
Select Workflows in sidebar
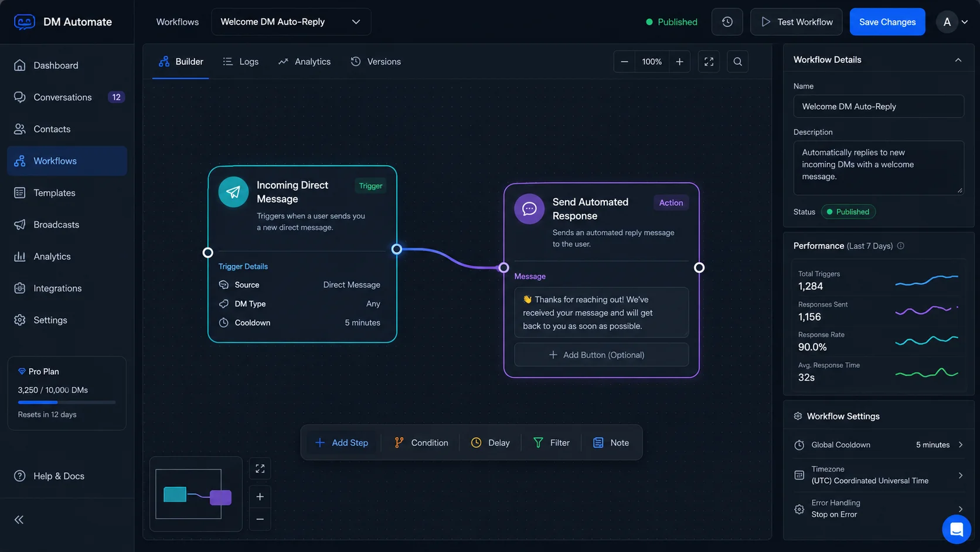[x=67, y=161]
